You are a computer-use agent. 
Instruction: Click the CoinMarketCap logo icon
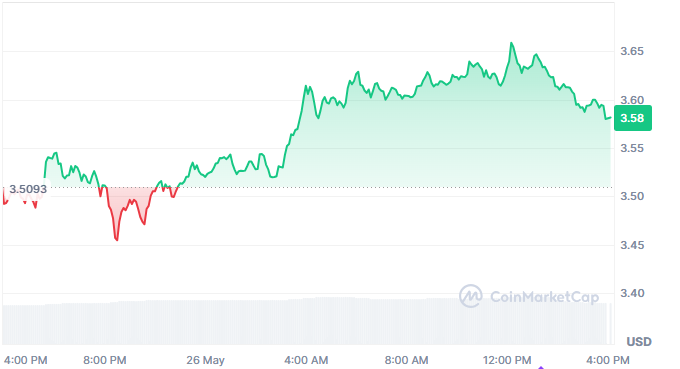point(471,296)
